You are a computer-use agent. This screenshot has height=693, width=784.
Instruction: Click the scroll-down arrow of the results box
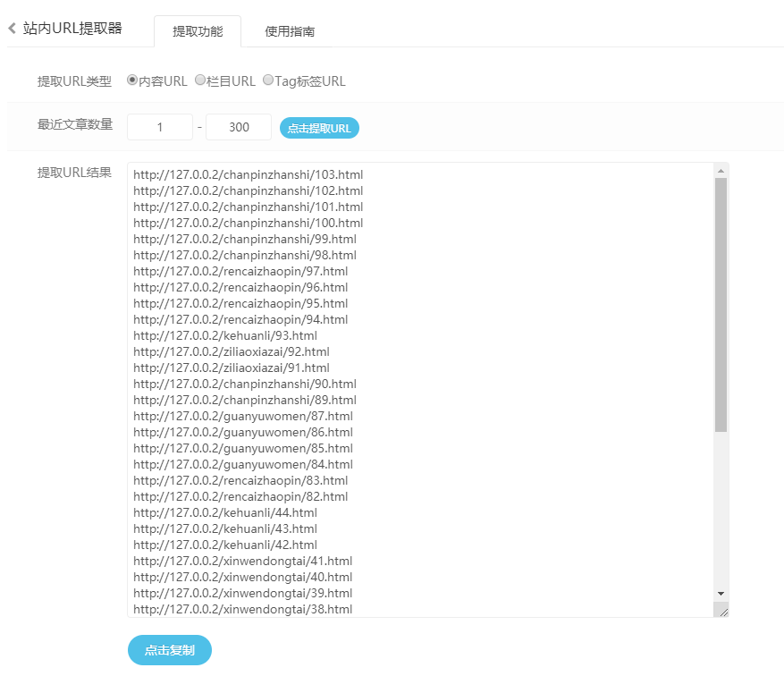tap(721, 593)
